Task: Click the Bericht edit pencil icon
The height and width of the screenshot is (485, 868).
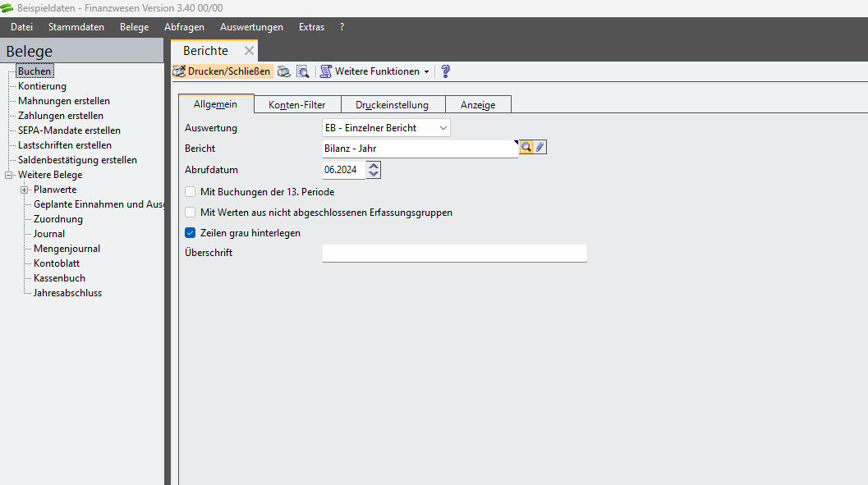Action: [x=540, y=148]
